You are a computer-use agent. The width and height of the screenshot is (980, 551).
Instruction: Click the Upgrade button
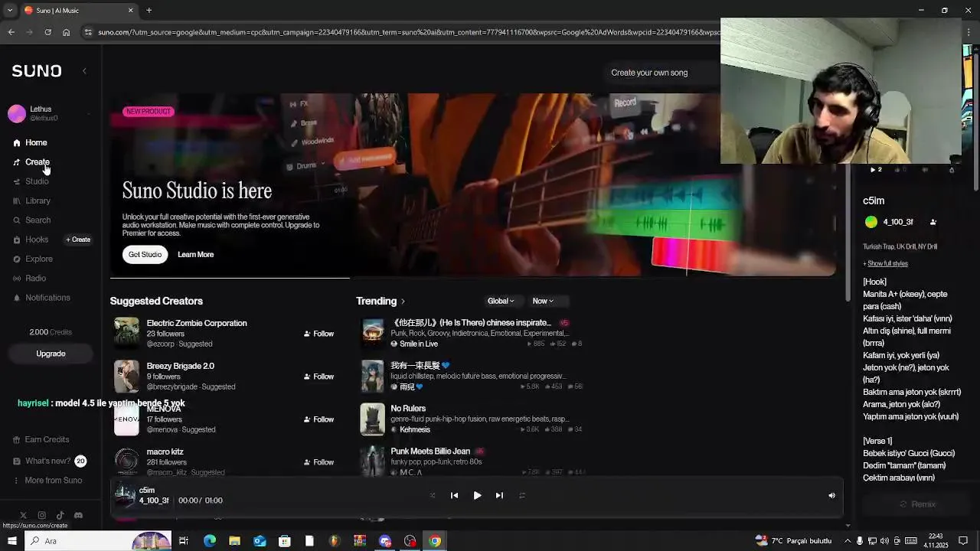(51, 354)
